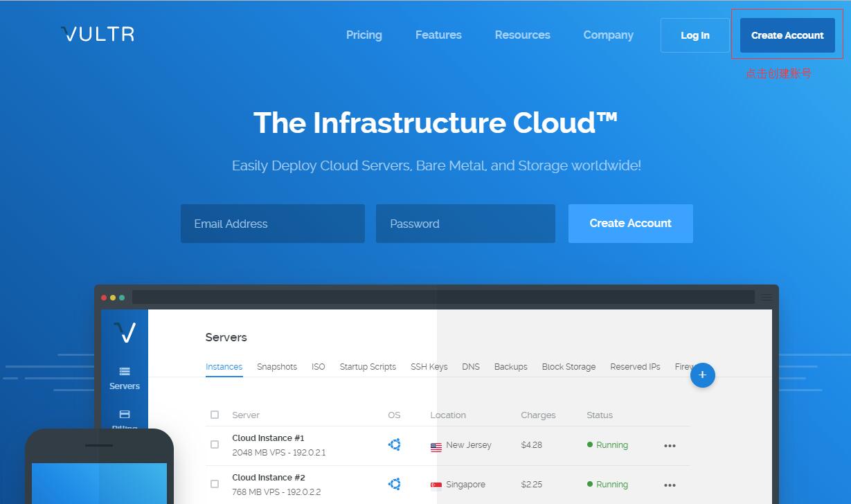Click the US flag next to New Jersey
Image resolution: width=851 pixels, height=504 pixels.
point(436,446)
